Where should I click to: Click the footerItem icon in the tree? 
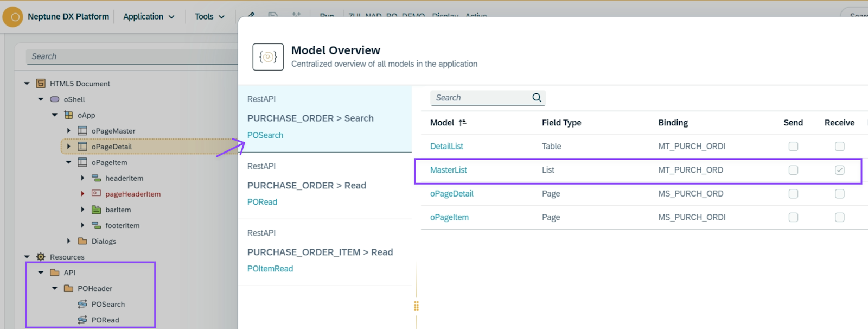pos(97,225)
